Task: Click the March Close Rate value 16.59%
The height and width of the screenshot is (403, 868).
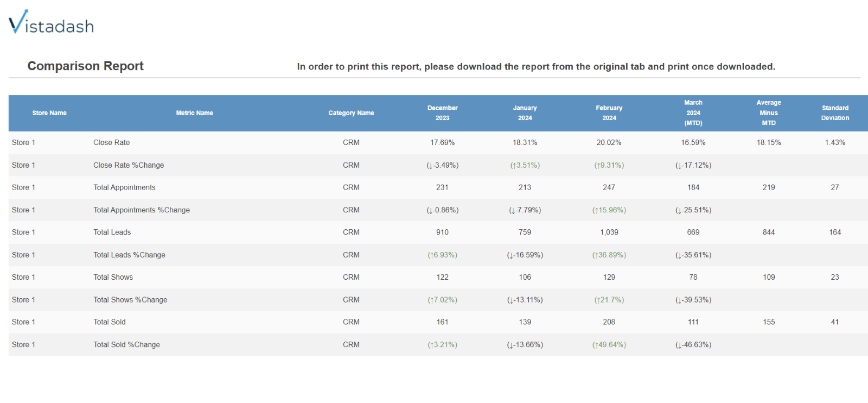Action: (x=693, y=142)
